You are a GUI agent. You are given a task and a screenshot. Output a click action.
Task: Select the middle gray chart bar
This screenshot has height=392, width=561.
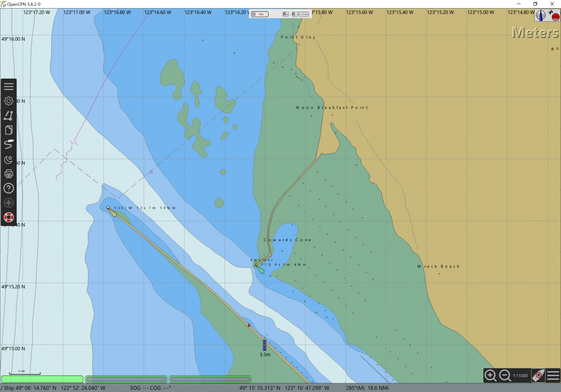coord(126,379)
